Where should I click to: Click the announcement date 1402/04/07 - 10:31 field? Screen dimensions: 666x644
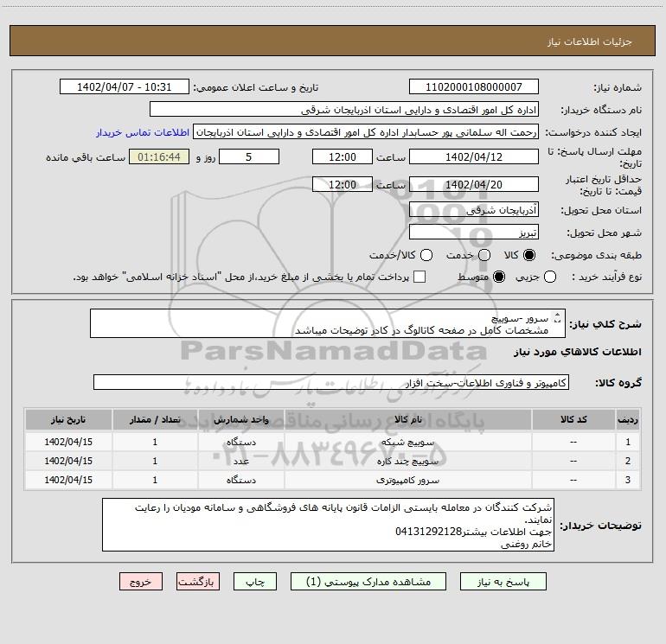tap(125, 87)
